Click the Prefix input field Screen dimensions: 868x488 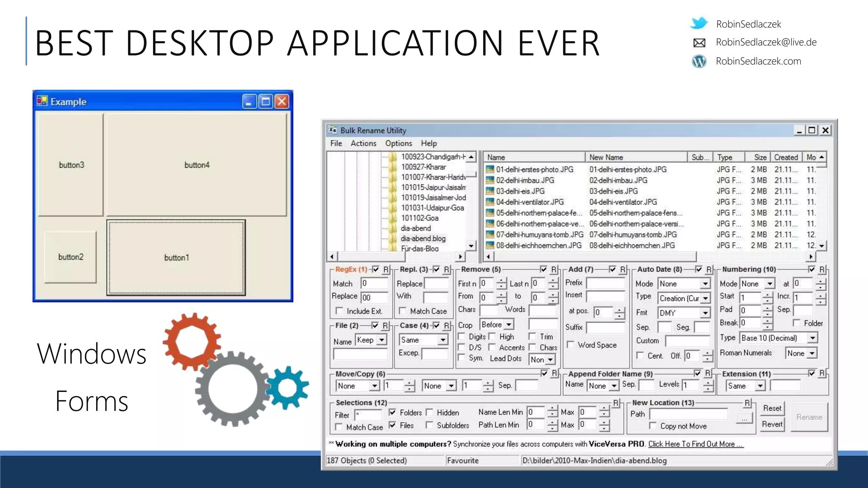[x=605, y=283]
